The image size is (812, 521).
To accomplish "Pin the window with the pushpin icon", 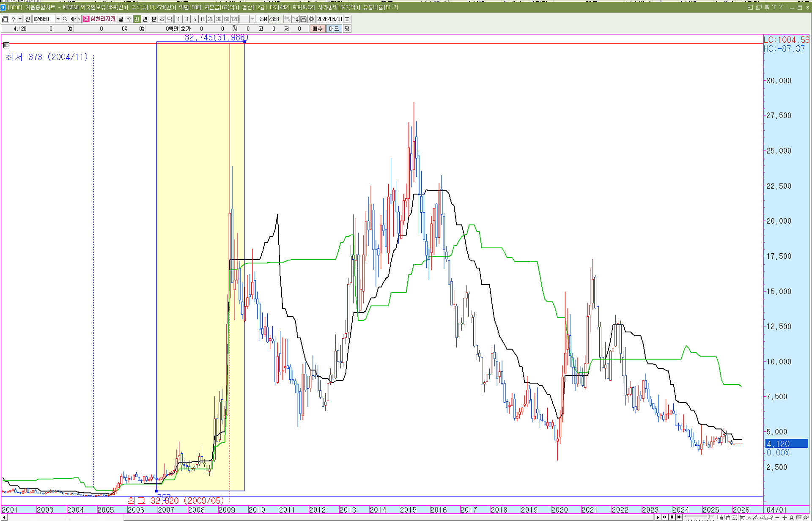I will pyautogui.click(x=767, y=7).
